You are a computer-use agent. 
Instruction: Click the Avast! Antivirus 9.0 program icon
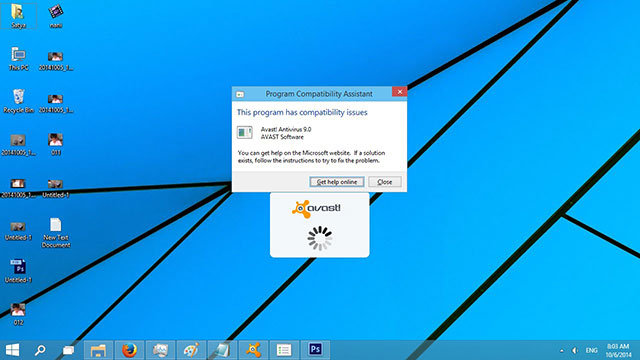pyautogui.click(x=245, y=132)
